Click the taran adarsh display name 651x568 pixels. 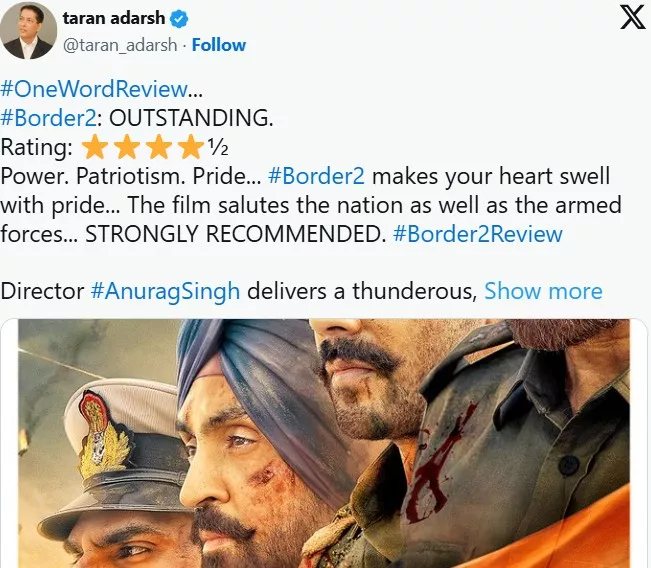point(114,18)
